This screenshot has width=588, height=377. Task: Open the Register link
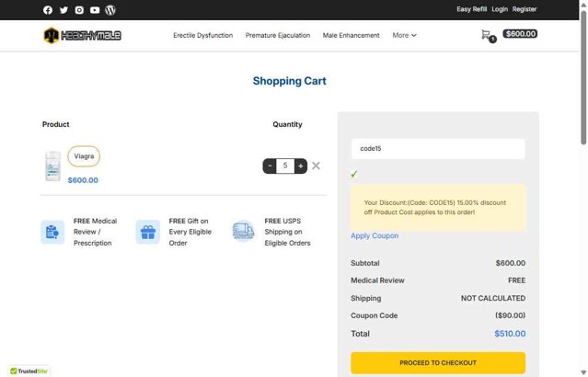[525, 9]
